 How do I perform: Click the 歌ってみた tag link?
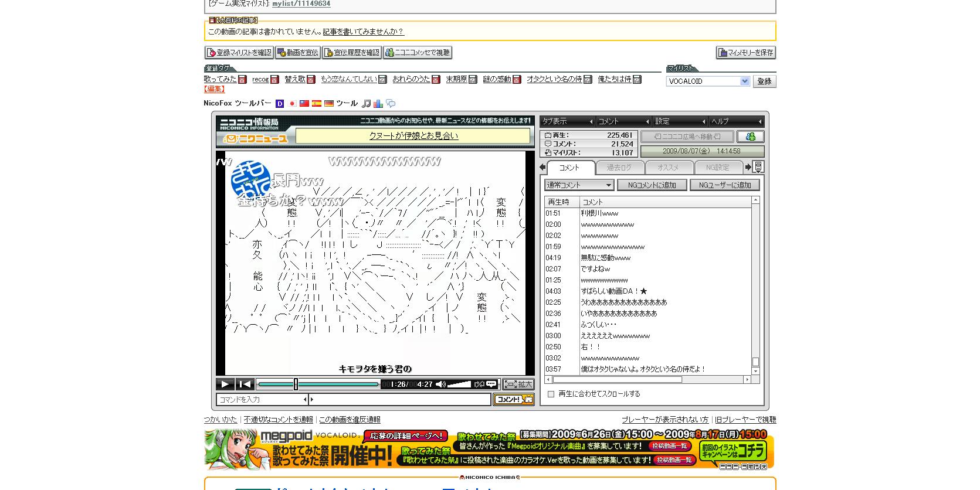[220, 79]
